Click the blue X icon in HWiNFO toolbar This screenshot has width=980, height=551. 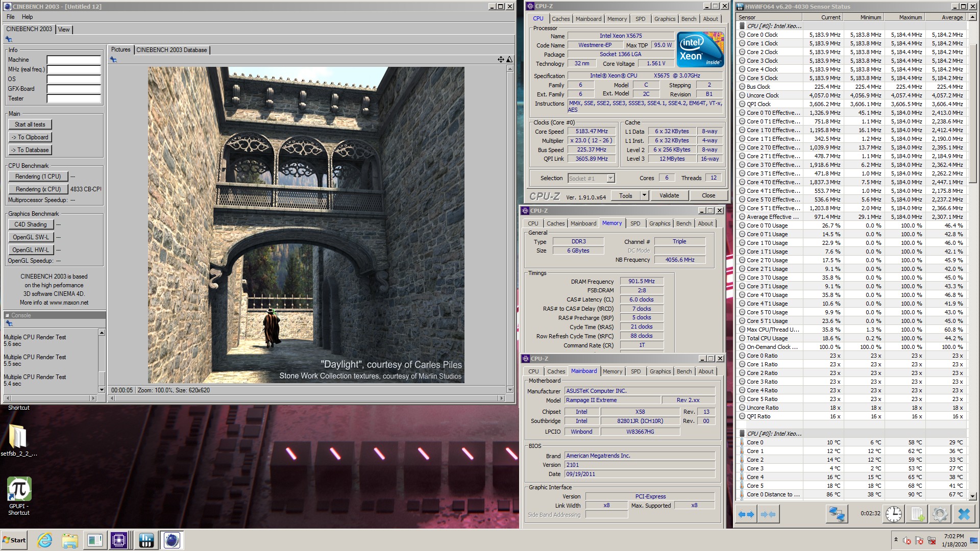(964, 514)
